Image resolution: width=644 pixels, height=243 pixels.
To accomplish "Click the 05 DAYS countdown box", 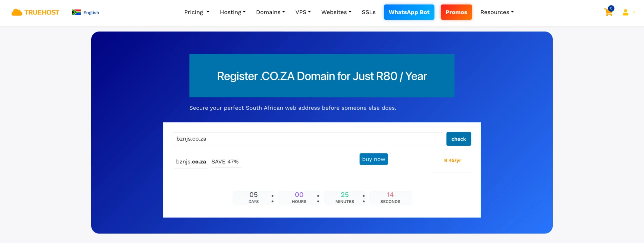I will point(254,198).
